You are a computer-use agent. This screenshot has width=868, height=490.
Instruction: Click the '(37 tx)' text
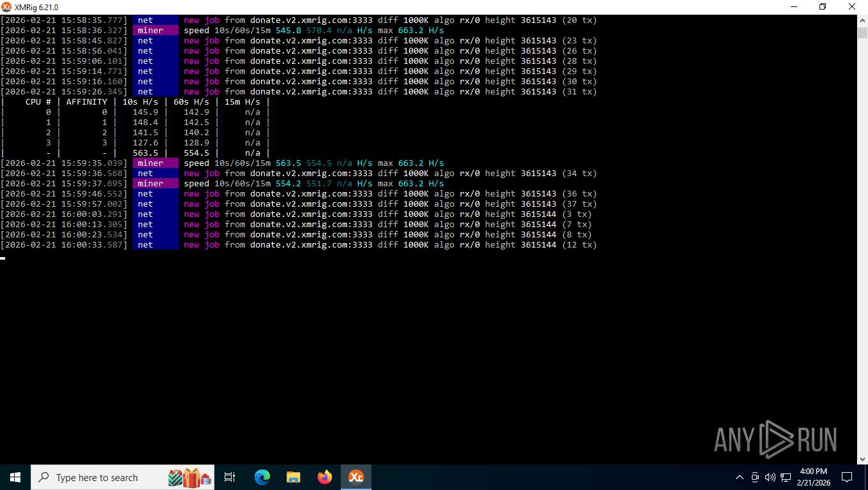[x=580, y=204]
